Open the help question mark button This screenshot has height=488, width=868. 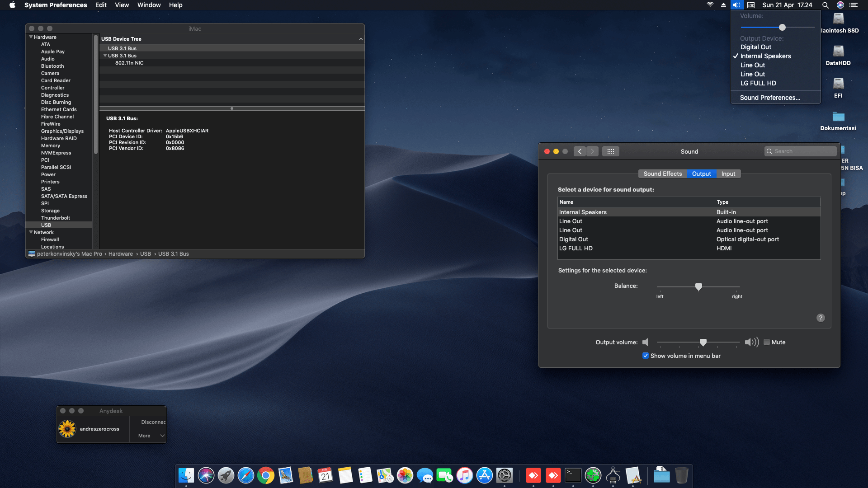click(821, 318)
